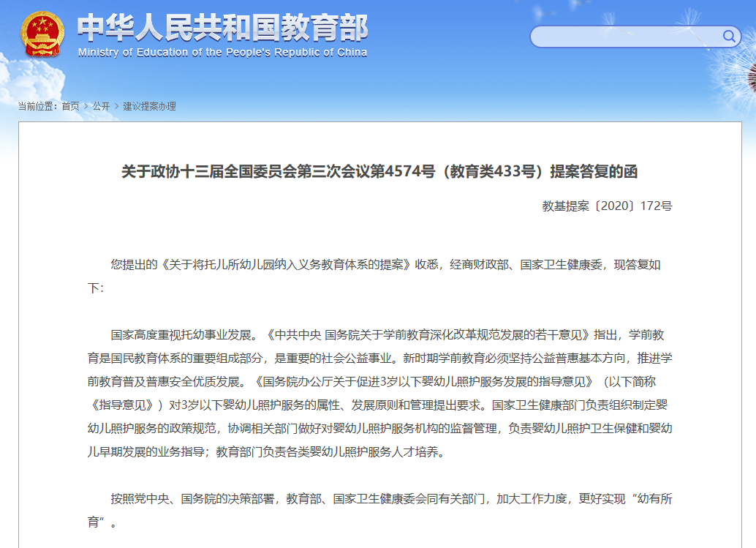The width and height of the screenshot is (756, 548).
Task: Open the 建议提案办理 breadcrumb link
Action: pos(149,106)
